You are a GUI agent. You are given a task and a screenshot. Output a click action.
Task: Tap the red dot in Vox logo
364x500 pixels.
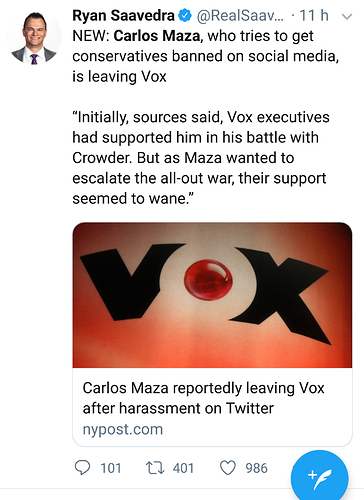tap(208, 279)
